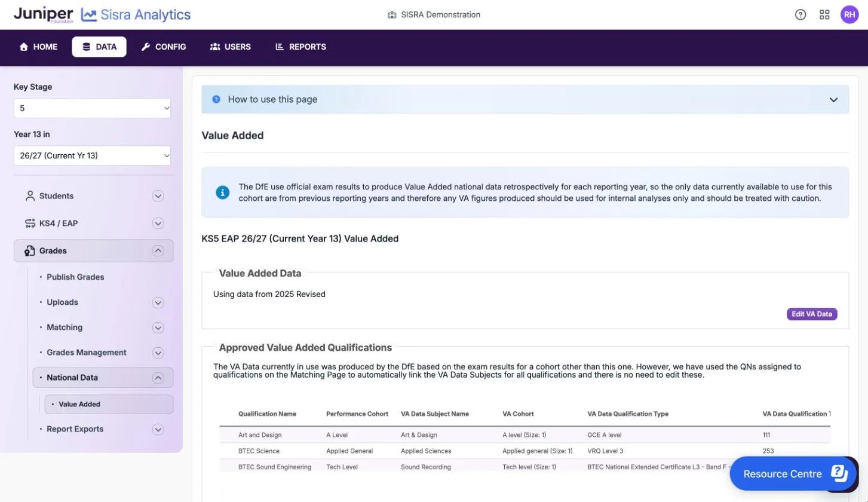Expand the Report Exports submenu chevron
The width and height of the screenshot is (868, 502).
(x=158, y=429)
